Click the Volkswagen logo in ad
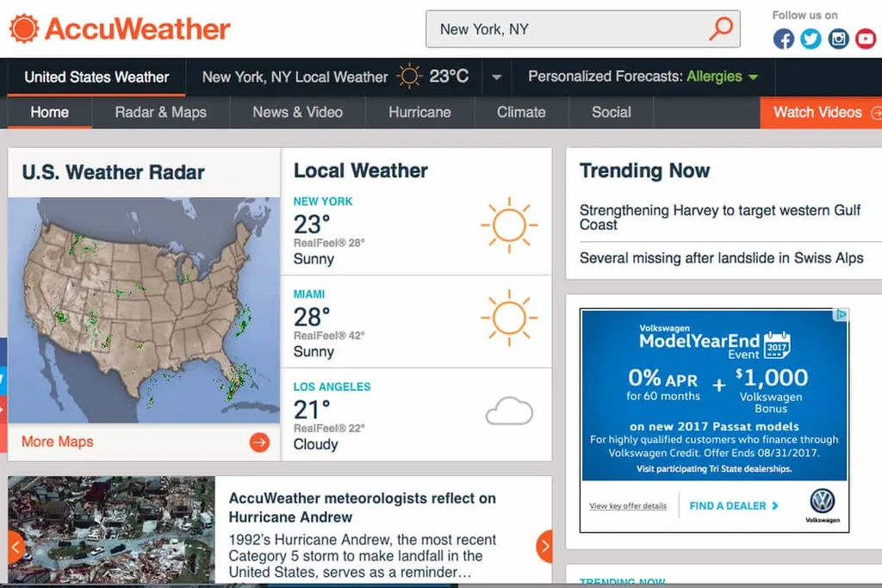Screen dimensions: 882x588 click(823, 501)
